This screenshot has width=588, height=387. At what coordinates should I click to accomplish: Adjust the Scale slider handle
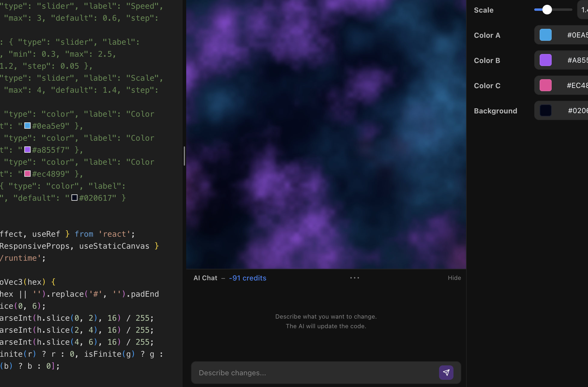coord(547,10)
